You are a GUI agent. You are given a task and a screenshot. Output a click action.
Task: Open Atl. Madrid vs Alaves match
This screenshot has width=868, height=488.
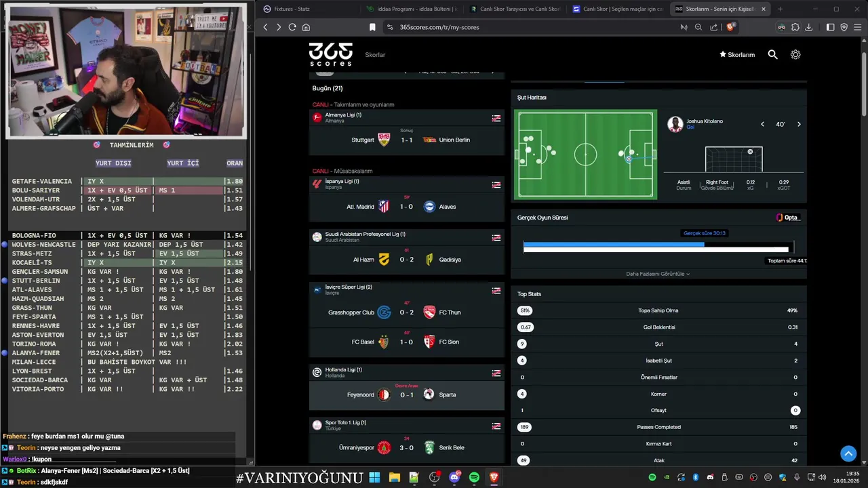point(407,207)
